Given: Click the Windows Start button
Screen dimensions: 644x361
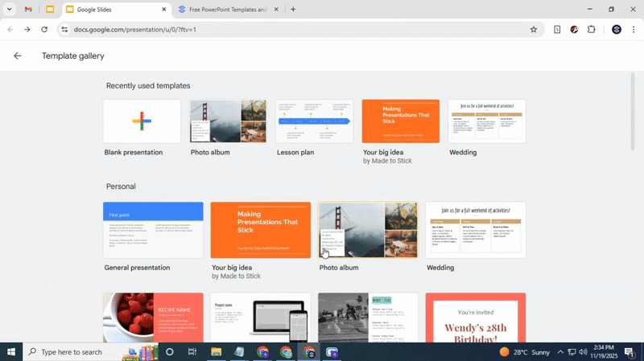Looking at the screenshot, I should tap(11, 352).
